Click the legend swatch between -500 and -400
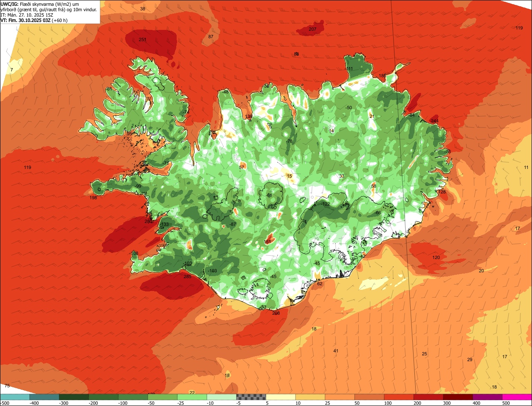 point(15,397)
